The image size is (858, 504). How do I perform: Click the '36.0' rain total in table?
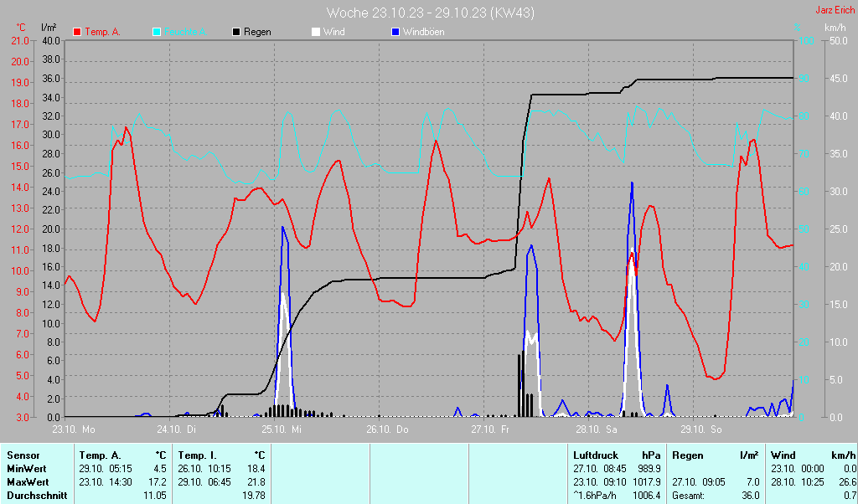[751, 496]
